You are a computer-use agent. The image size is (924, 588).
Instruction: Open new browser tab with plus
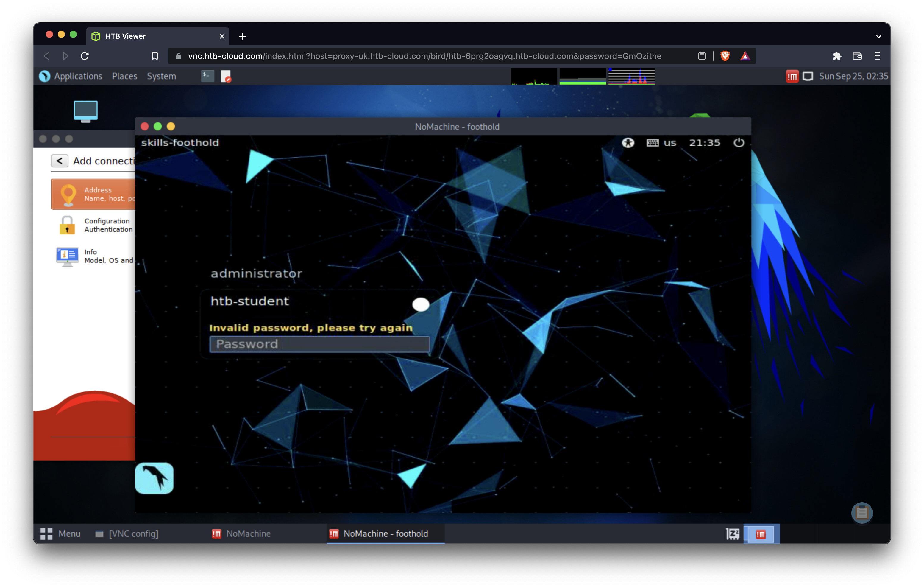tap(242, 36)
